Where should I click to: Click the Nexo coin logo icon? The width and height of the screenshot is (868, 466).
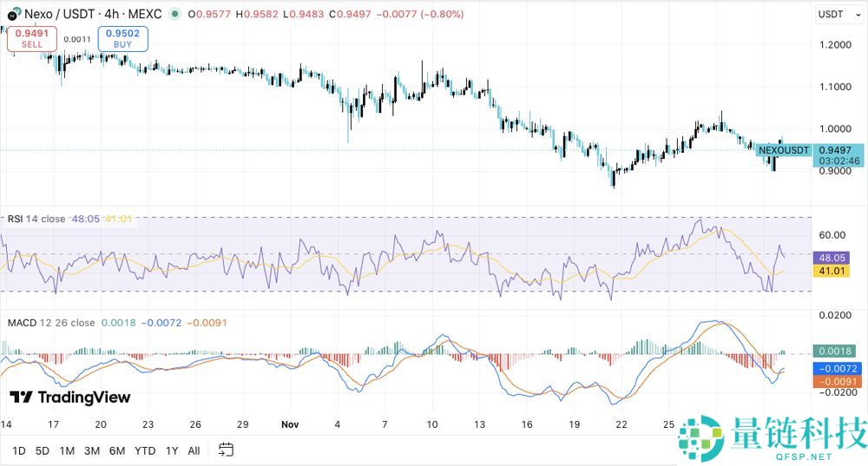click(x=15, y=15)
